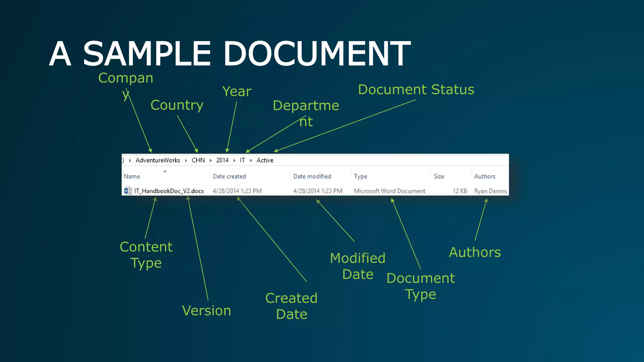Expand the arrow between IT and Active

pyautogui.click(x=251, y=161)
